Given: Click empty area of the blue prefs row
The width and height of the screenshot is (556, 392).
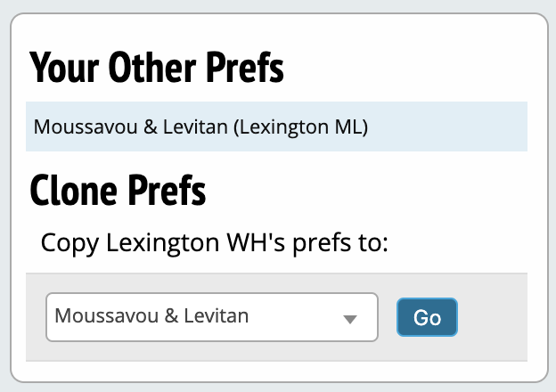Looking at the screenshot, I should [x=446, y=127].
